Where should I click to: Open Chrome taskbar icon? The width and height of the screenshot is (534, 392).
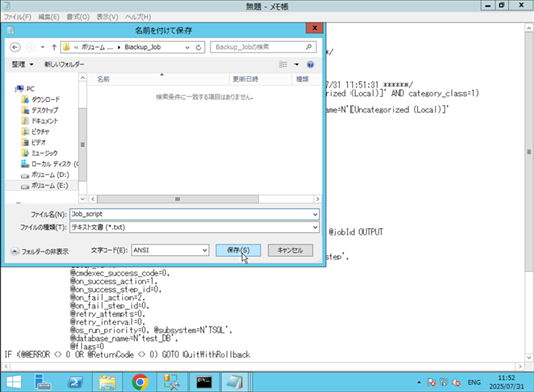[x=140, y=382]
